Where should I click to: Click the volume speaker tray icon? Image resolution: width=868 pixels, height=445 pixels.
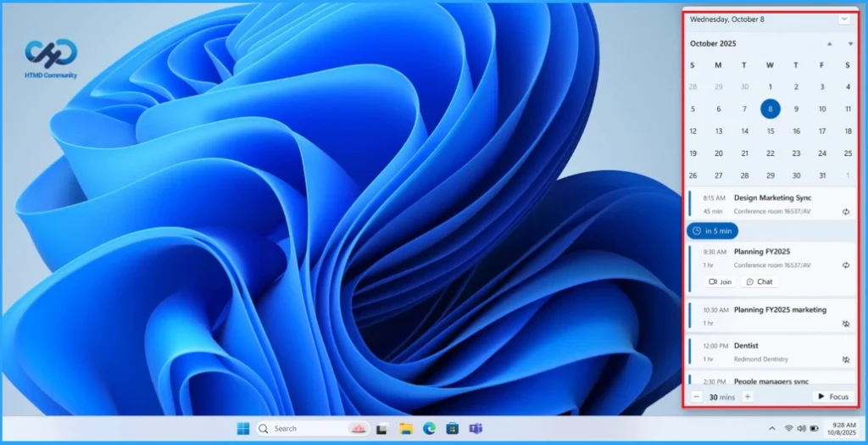coord(802,428)
